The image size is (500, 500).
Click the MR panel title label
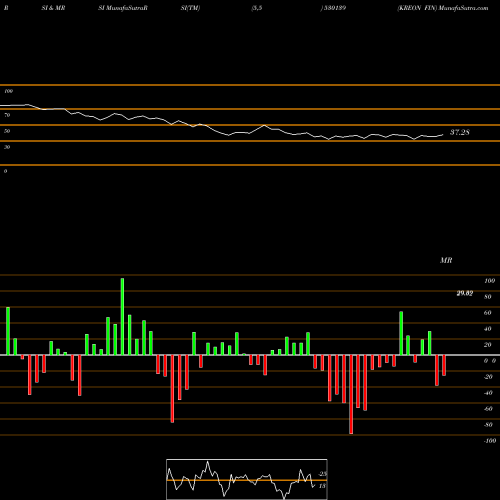446,260
